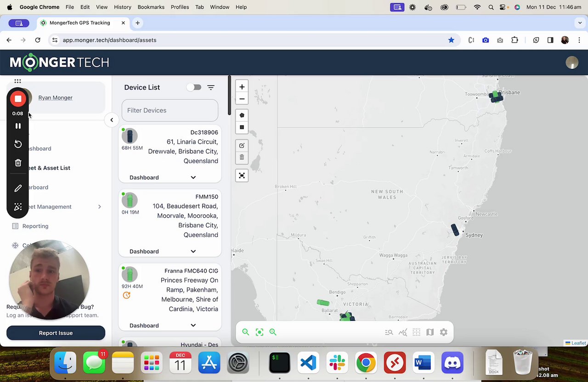This screenshot has height=382, width=588.
Task: Collapse the sidebar with the left chevron
Action: click(x=112, y=120)
